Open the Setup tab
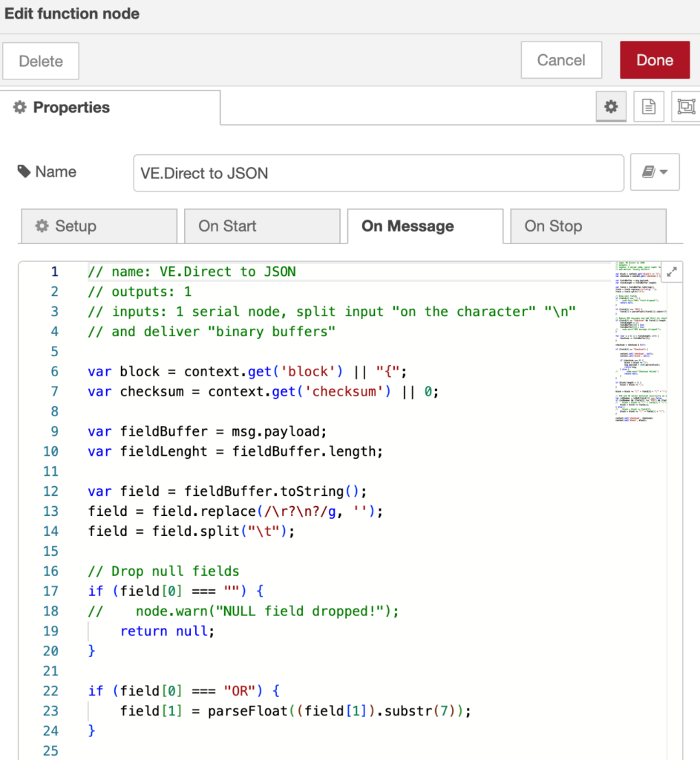This screenshot has width=700, height=760. pos(99,226)
